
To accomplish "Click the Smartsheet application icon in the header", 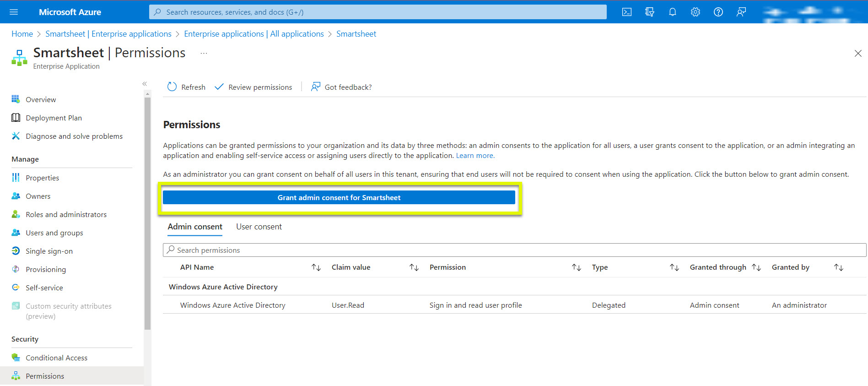I will click(19, 58).
